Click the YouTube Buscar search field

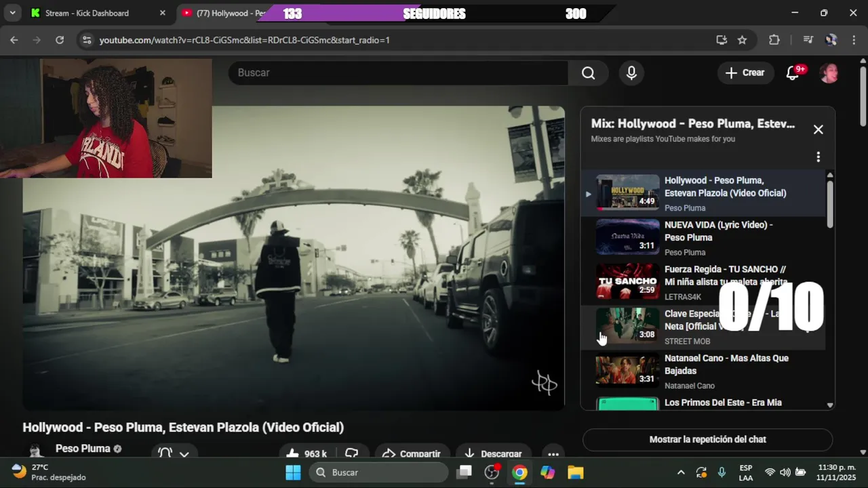398,73
